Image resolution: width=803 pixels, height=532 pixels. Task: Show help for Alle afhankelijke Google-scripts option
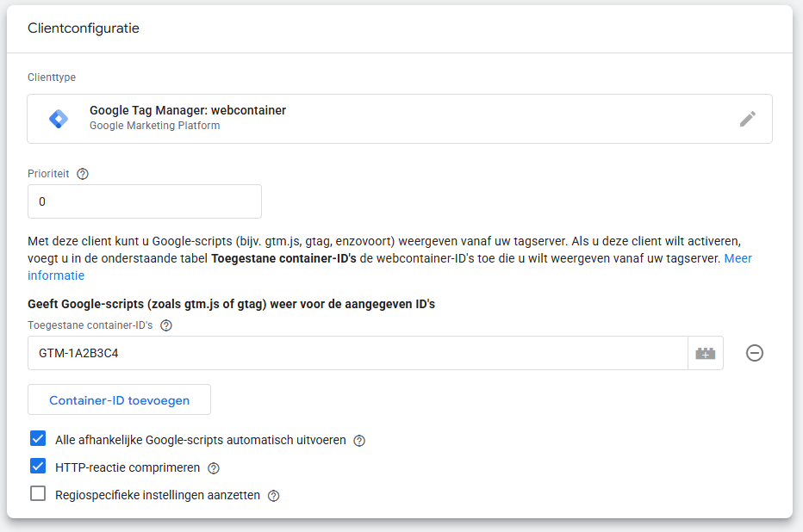click(359, 441)
